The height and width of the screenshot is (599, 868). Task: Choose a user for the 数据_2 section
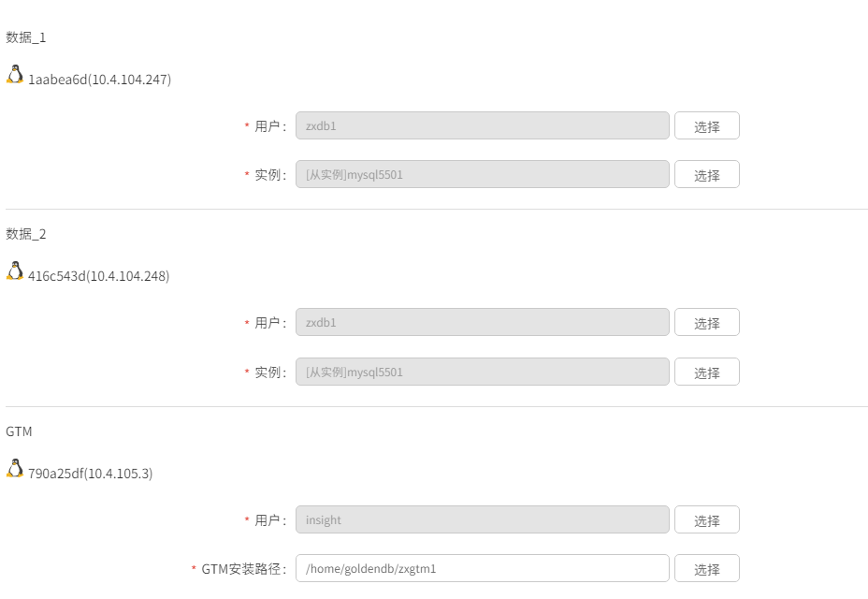(x=707, y=323)
